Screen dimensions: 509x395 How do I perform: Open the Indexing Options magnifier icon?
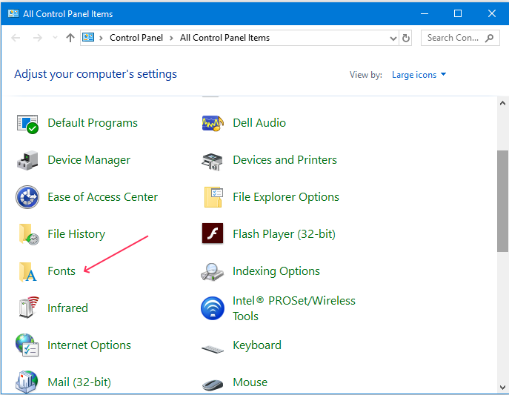pyautogui.click(x=212, y=272)
